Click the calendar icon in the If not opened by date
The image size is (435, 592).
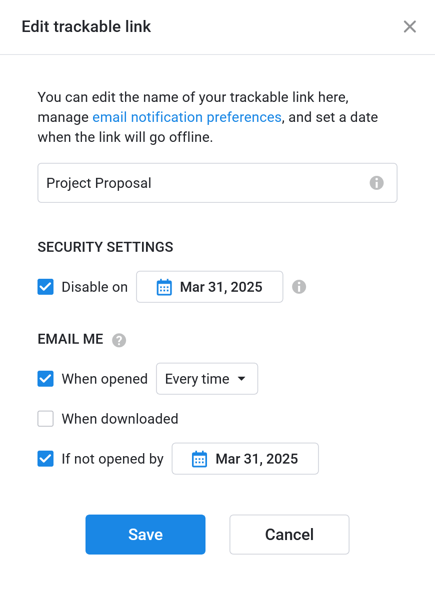coord(199,459)
